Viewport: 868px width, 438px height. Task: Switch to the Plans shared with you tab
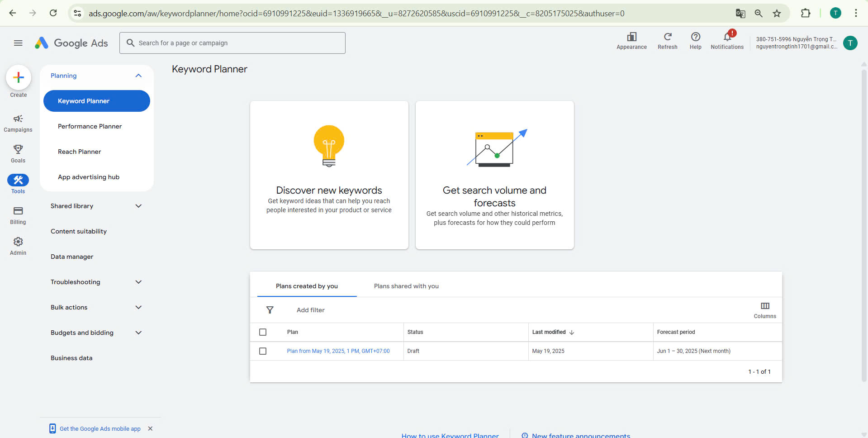406,286
